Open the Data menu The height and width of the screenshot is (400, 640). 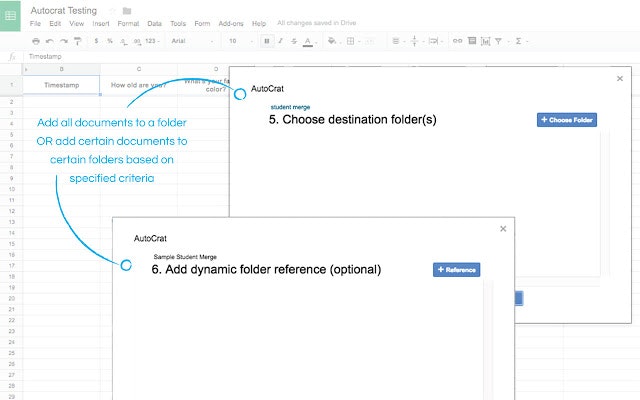(155, 24)
